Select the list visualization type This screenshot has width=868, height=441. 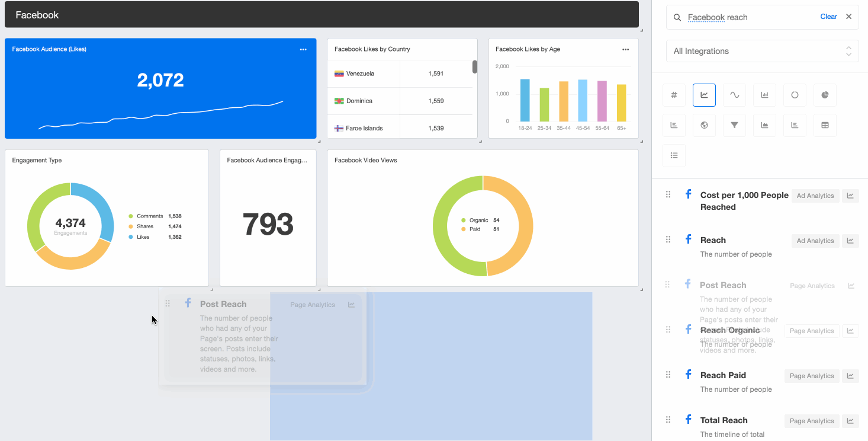tap(674, 155)
